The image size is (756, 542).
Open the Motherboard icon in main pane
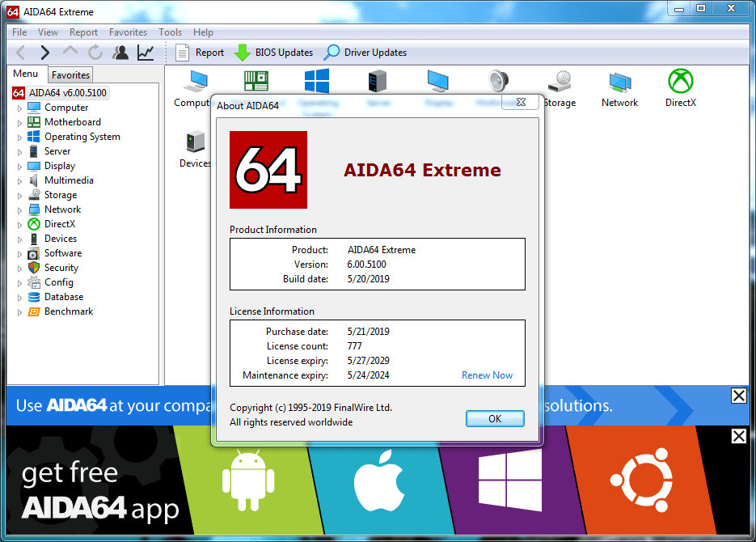[x=256, y=81]
